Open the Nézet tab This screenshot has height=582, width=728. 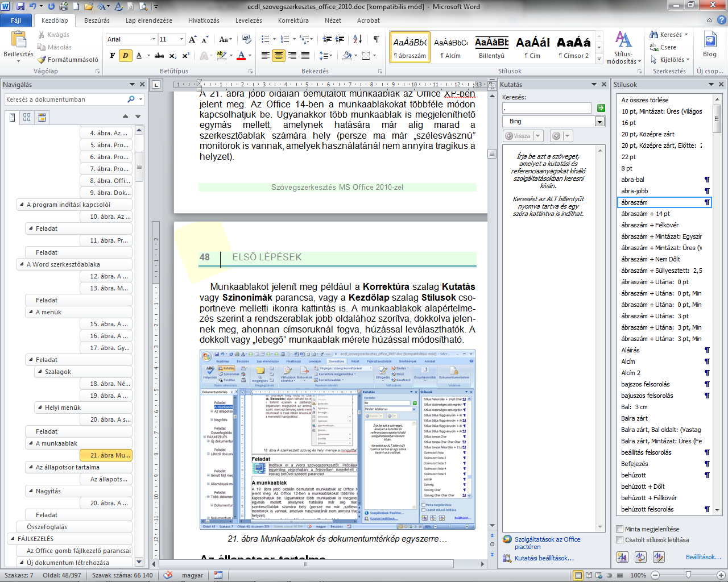point(333,20)
